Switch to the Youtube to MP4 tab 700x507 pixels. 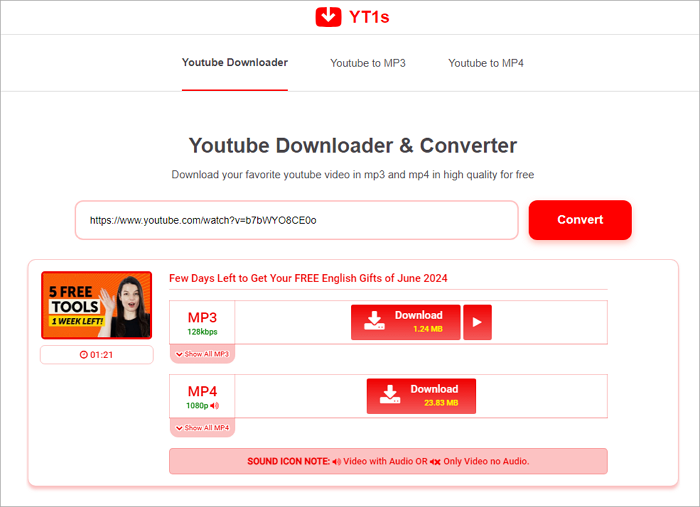(486, 63)
